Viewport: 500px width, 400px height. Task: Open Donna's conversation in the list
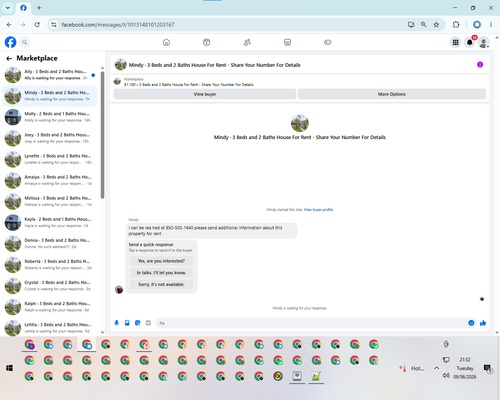click(x=50, y=244)
